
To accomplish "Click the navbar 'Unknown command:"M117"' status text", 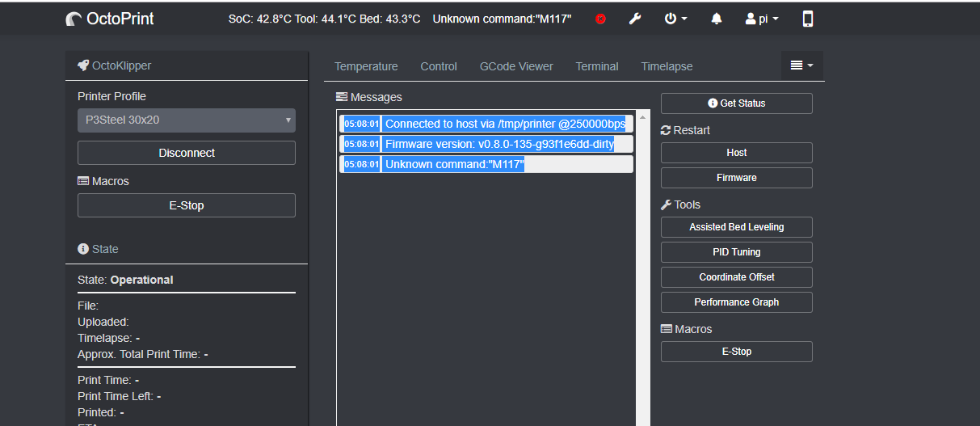I will tap(502, 19).
